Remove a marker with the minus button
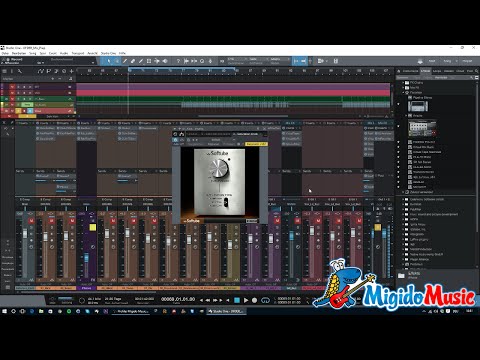 pyautogui.click(x=60, y=79)
